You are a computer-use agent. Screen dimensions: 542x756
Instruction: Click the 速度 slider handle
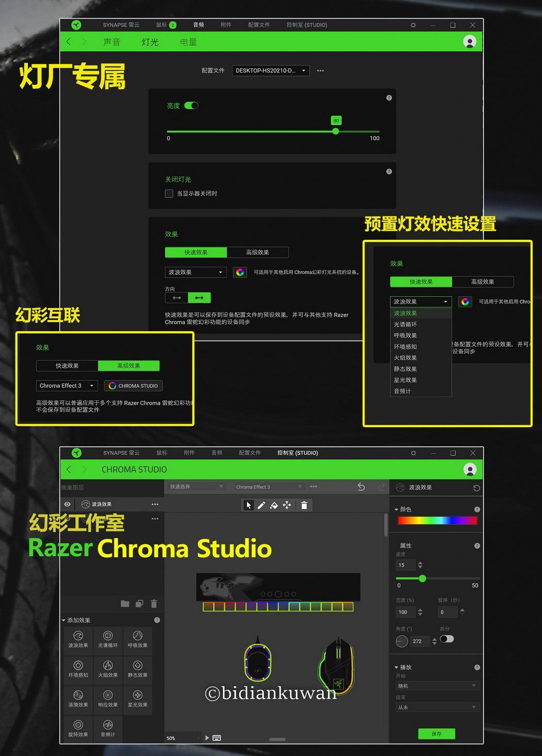422,578
